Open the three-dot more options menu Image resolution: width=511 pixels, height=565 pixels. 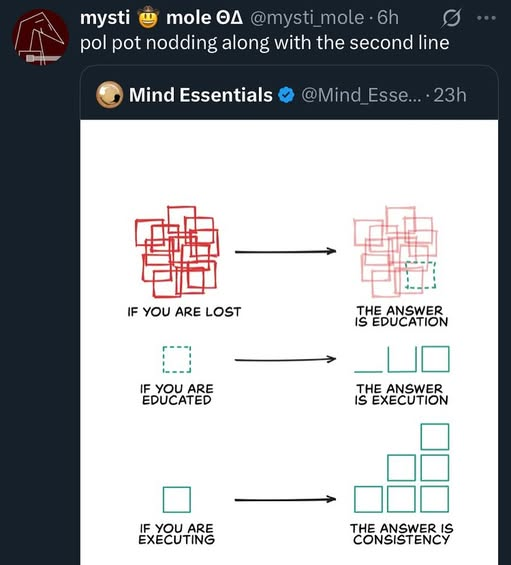(x=486, y=18)
